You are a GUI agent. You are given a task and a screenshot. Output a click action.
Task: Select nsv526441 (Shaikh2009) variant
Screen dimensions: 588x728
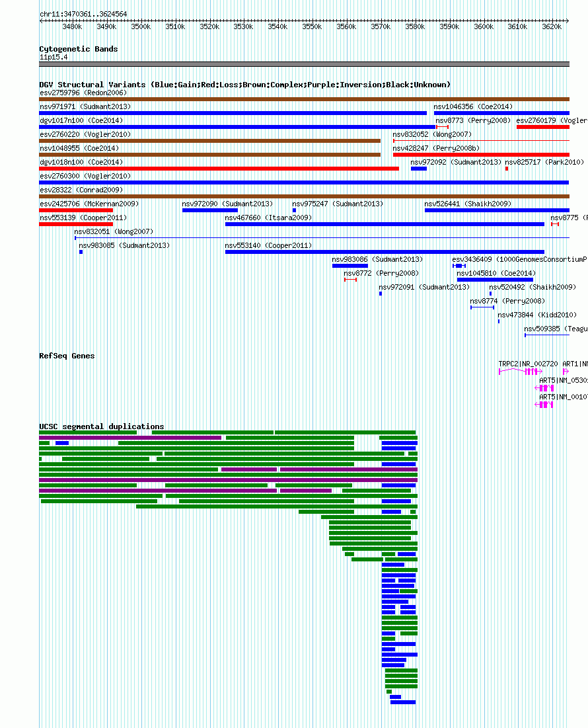[468, 204]
